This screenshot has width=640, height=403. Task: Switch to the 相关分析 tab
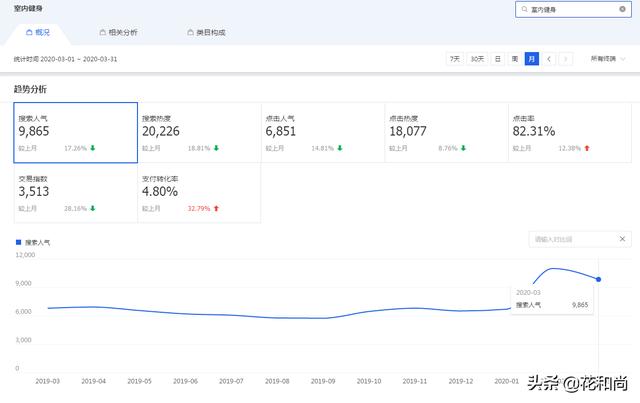click(119, 32)
